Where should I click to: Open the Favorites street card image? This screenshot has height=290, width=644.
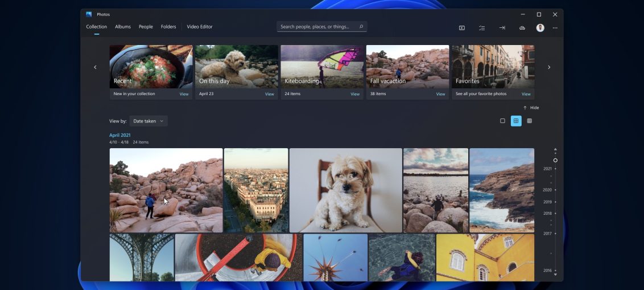(493, 67)
